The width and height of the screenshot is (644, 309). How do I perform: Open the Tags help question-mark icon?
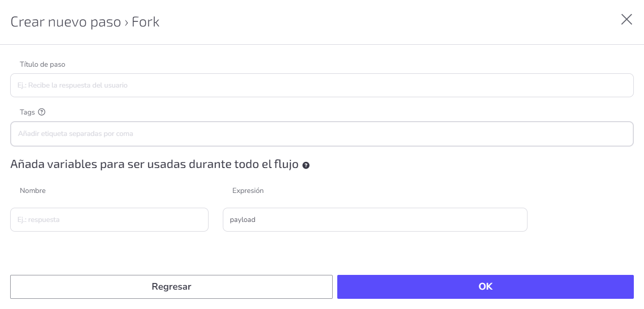coord(42,112)
